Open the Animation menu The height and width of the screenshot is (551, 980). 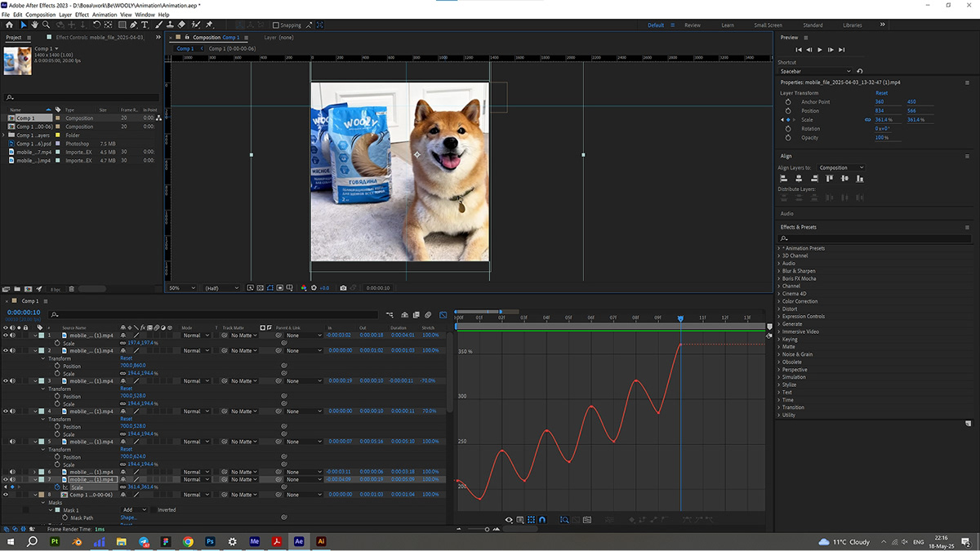coord(104,15)
